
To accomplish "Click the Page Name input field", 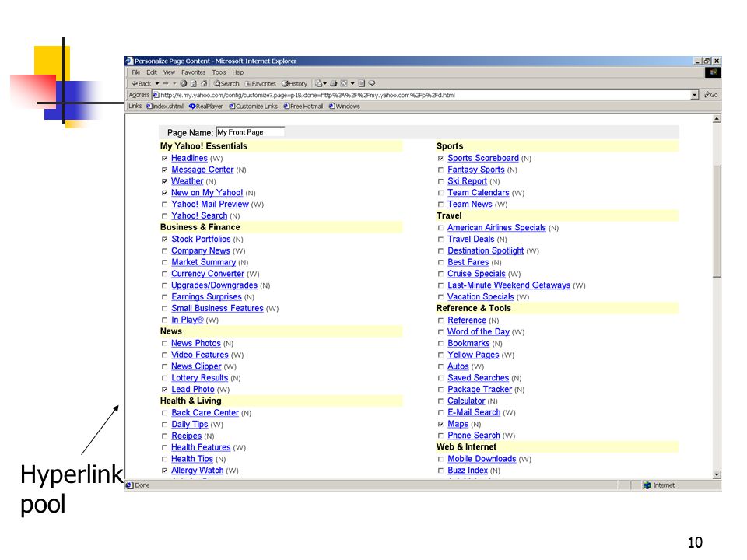I will [x=250, y=132].
